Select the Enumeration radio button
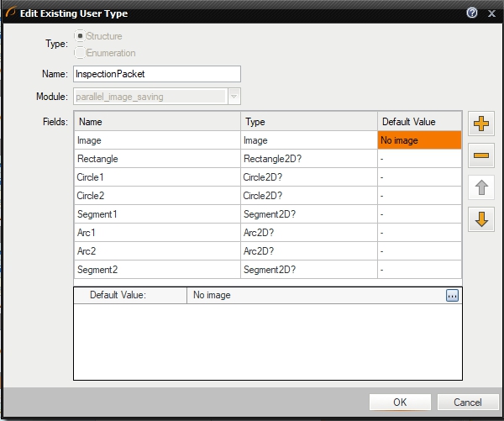 tap(81, 53)
